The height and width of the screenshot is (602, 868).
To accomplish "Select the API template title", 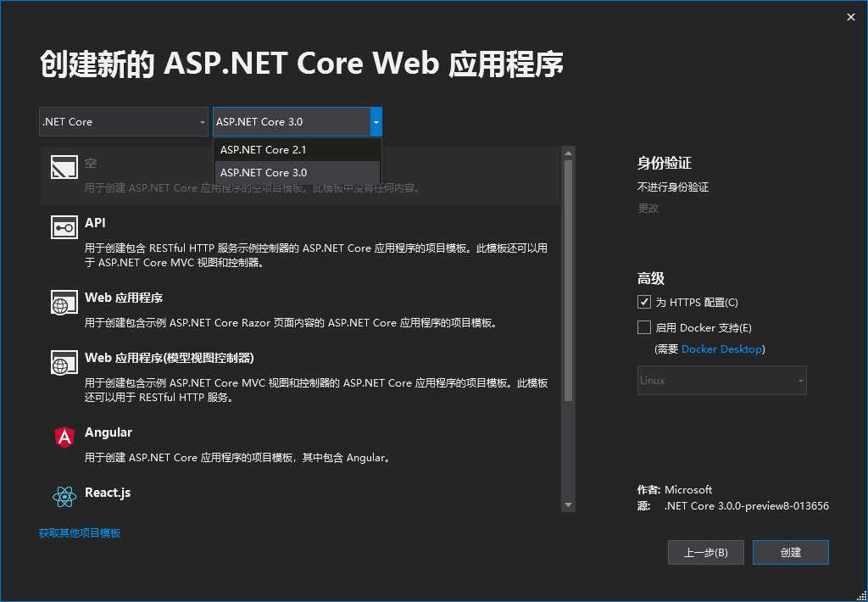I will 95,223.
